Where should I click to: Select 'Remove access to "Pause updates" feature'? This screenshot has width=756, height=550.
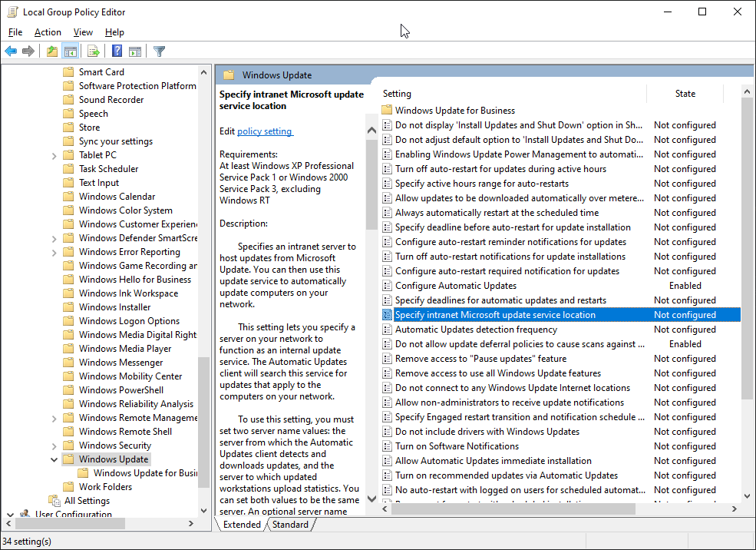(x=480, y=359)
